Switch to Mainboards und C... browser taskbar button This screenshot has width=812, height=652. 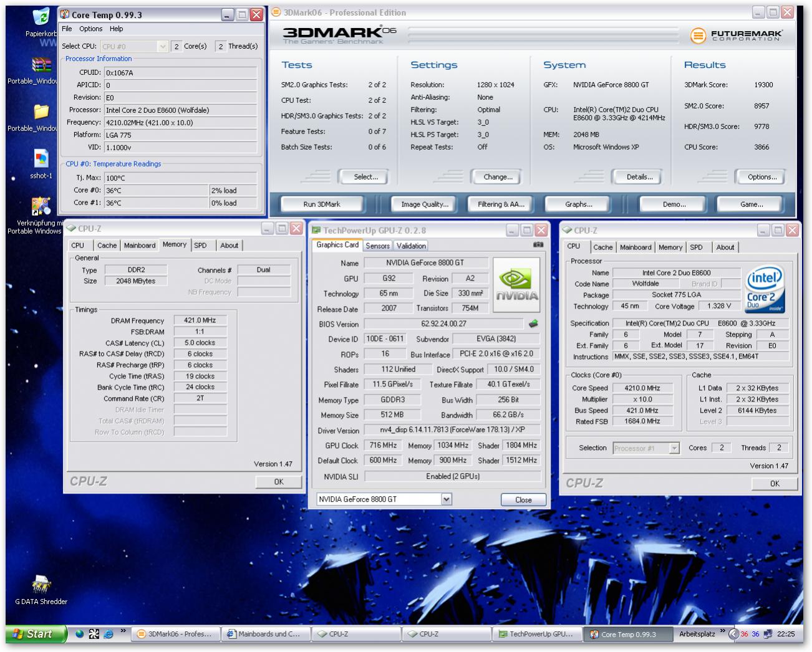[266, 634]
